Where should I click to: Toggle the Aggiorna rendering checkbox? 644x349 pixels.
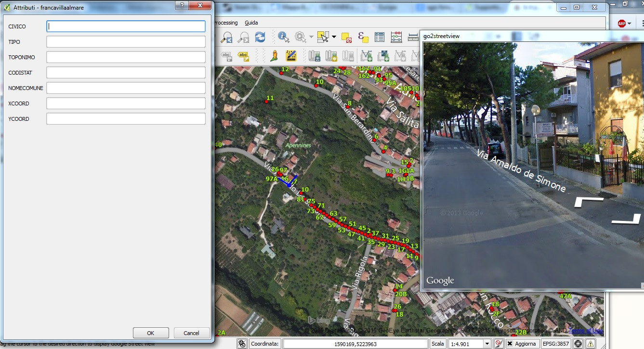(510, 344)
